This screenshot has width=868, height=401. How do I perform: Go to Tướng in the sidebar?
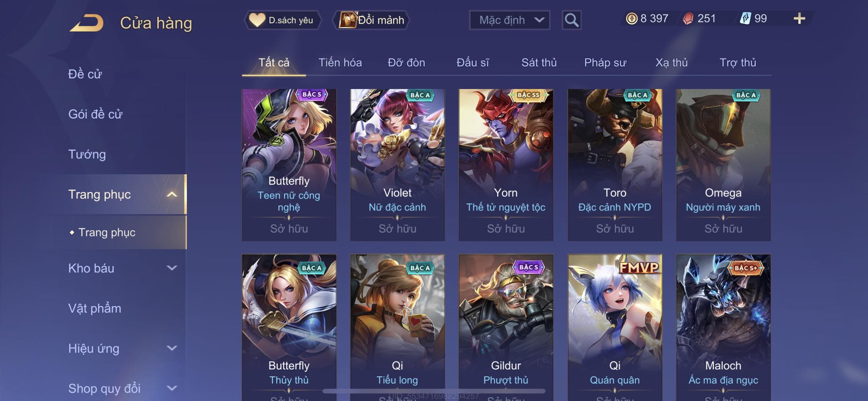pos(87,154)
